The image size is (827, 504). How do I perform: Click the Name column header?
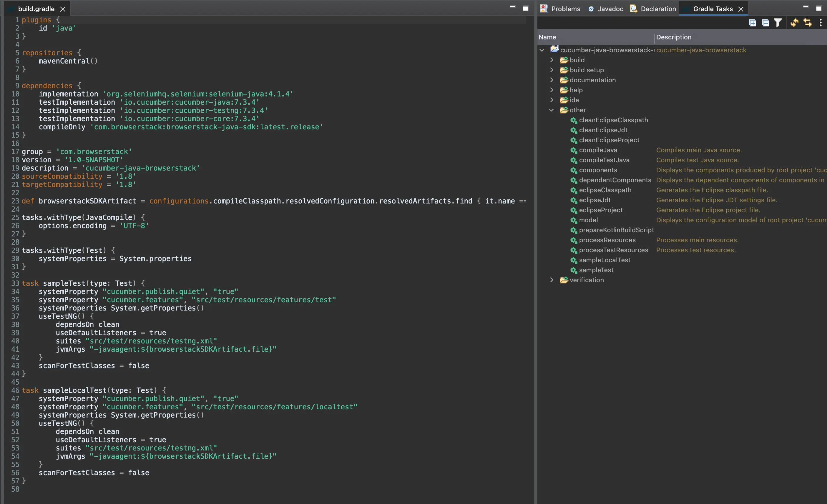547,37
